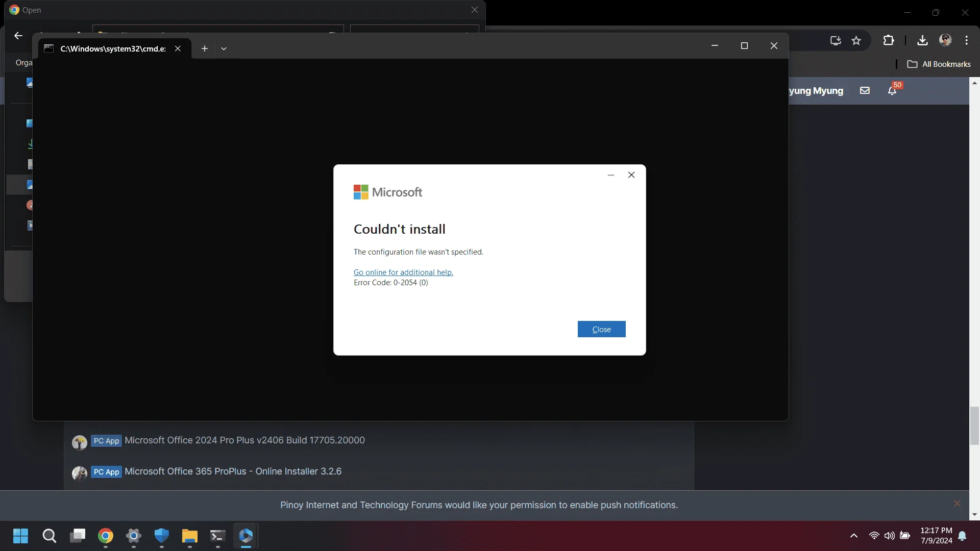Close the cmd.exe terminal tab

tap(178, 48)
